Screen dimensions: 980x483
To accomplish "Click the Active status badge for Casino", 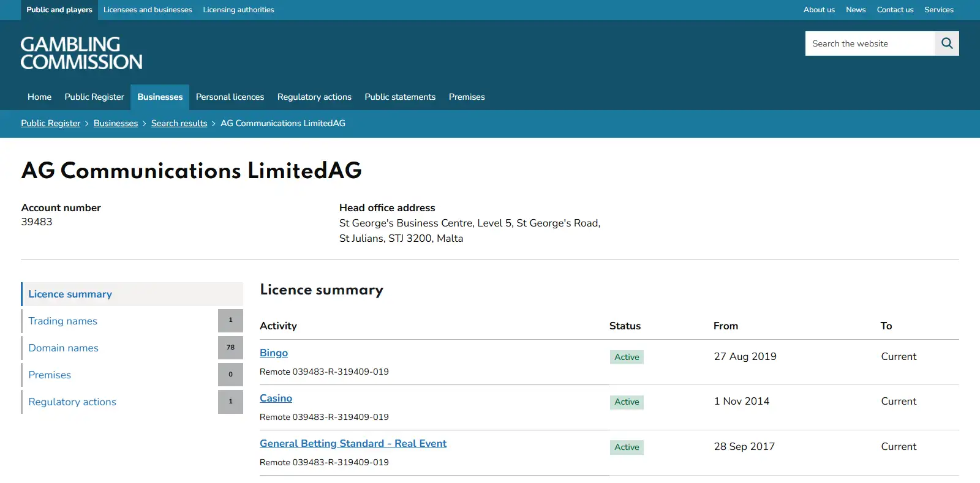I will (627, 402).
